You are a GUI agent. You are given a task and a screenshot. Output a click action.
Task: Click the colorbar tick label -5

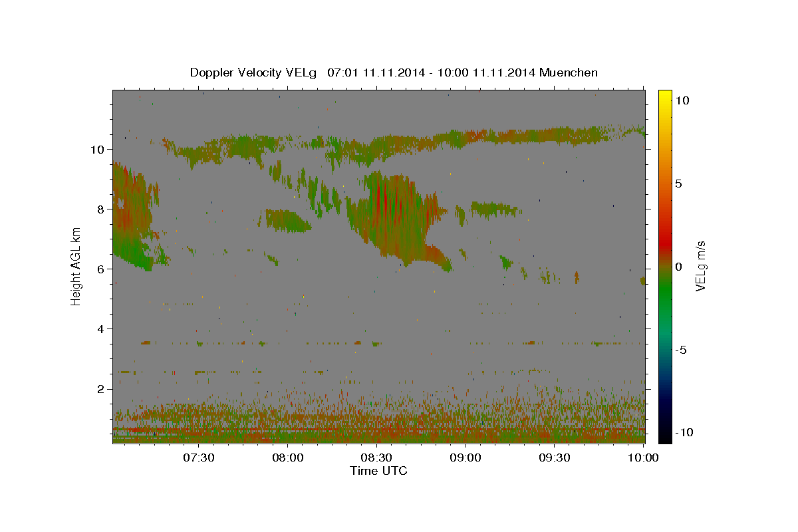681,350
